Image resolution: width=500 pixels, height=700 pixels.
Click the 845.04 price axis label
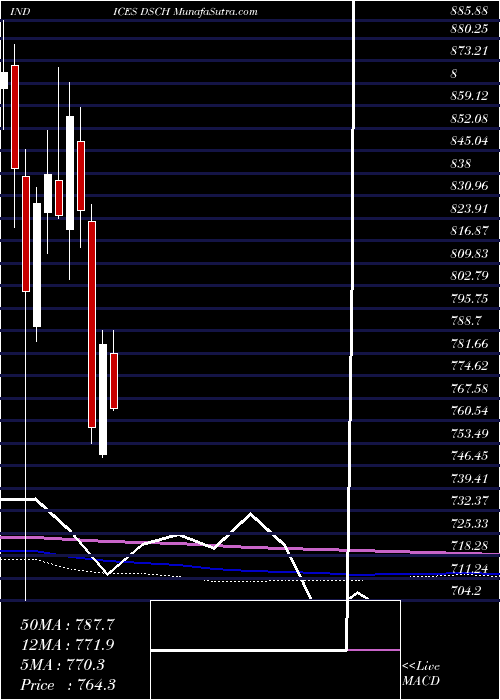(x=468, y=141)
